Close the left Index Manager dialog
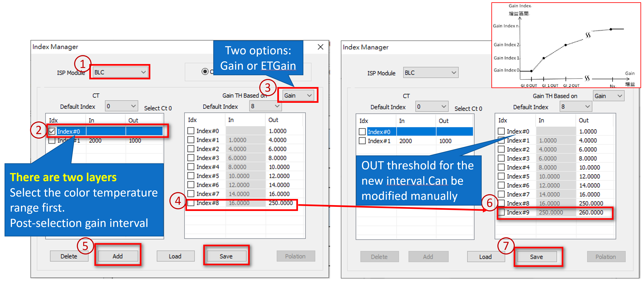The height and width of the screenshot is (281, 644). pyautogui.click(x=320, y=47)
